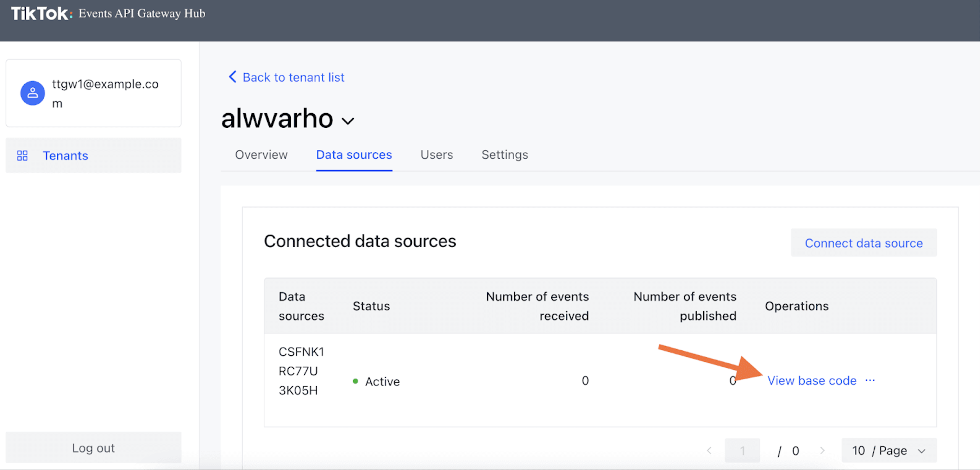The height and width of the screenshot is (470, 980).
Task: Switch to the Overview tab
Action: click(261, 155)
